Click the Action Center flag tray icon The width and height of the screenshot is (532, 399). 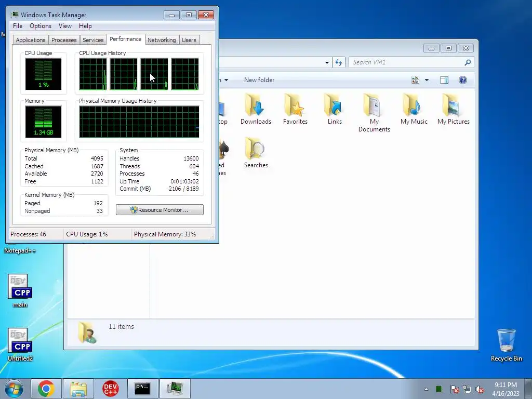point(454,389)
